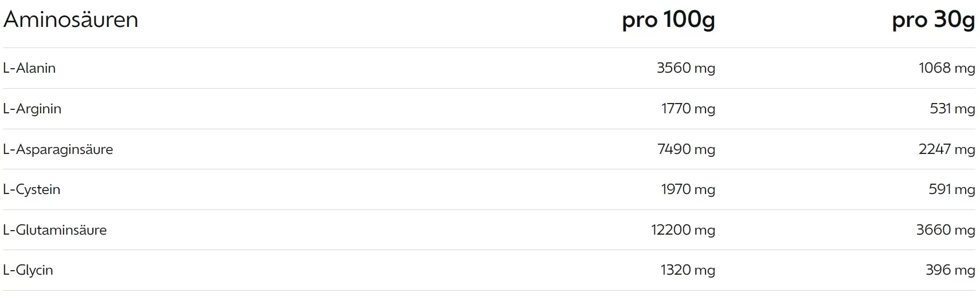Click the Aminosäuren table heading
The height and width of the screenshot is (297, 980).
pos(70,19)
